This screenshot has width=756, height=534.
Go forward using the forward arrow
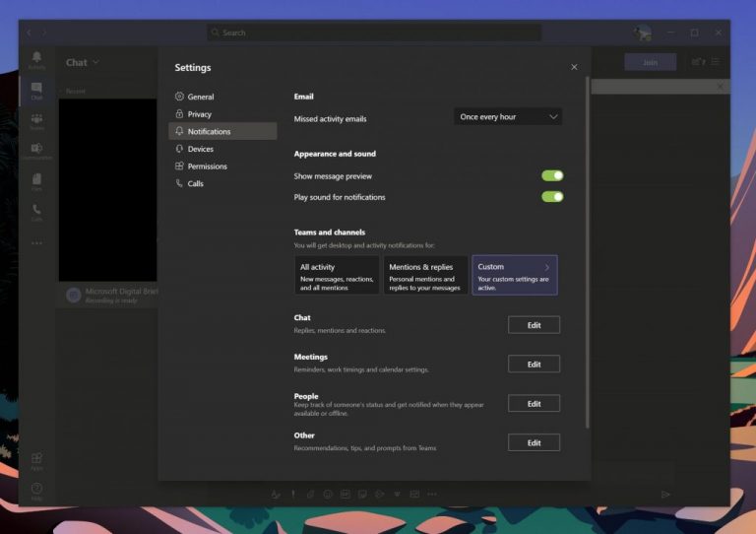[x=44, y=33]
